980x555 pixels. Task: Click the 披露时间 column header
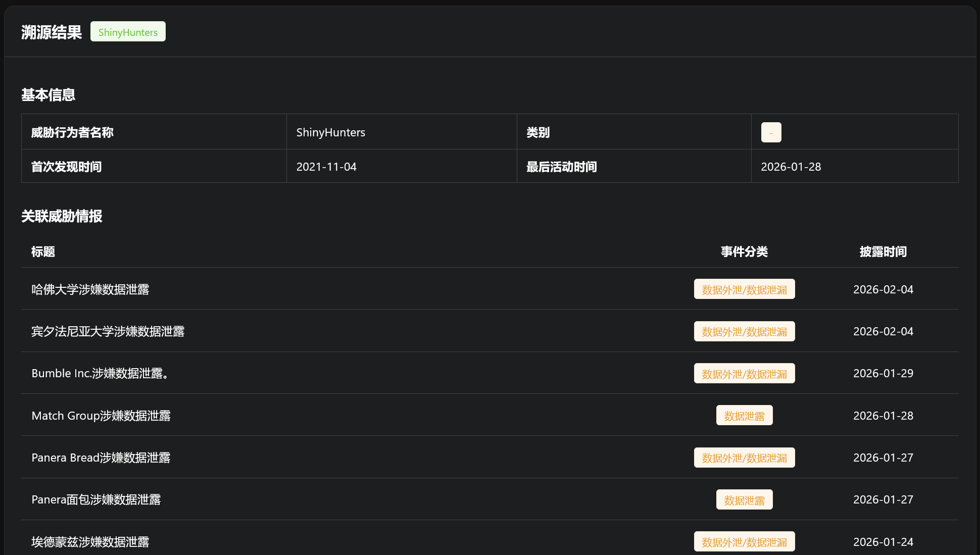click(883, 251)
